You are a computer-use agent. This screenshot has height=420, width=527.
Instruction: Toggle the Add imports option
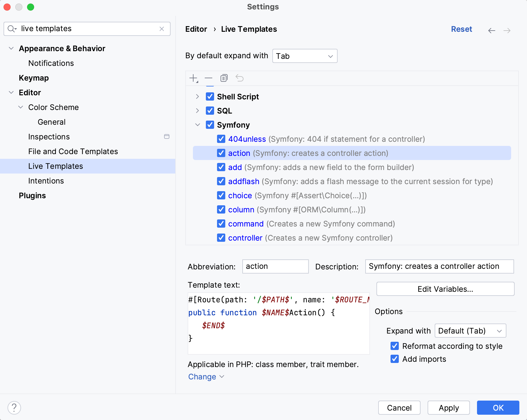point(394,359)
